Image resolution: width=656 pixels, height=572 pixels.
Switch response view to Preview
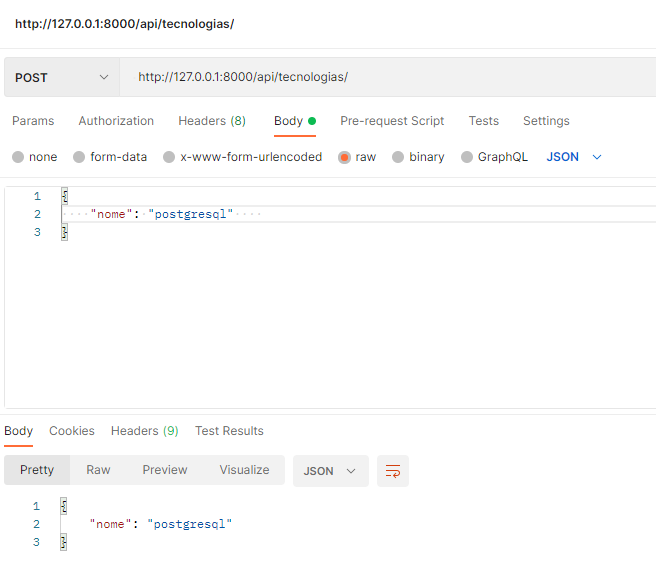[165, 470]
